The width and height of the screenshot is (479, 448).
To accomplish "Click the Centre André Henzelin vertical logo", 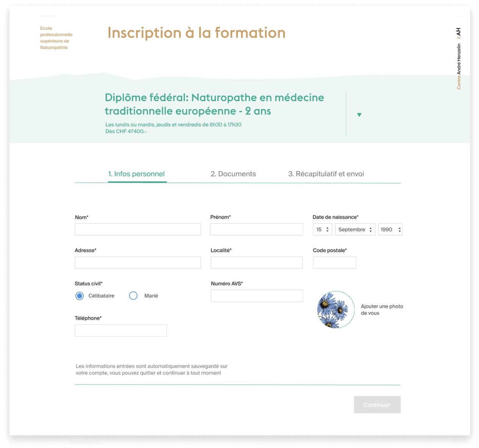I will coord(459,59).
